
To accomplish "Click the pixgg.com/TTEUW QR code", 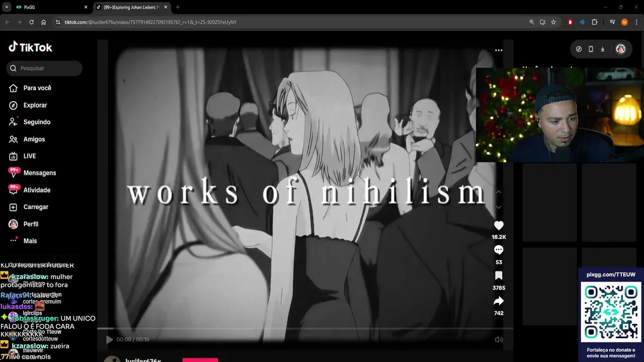I will tap(611, 312).
